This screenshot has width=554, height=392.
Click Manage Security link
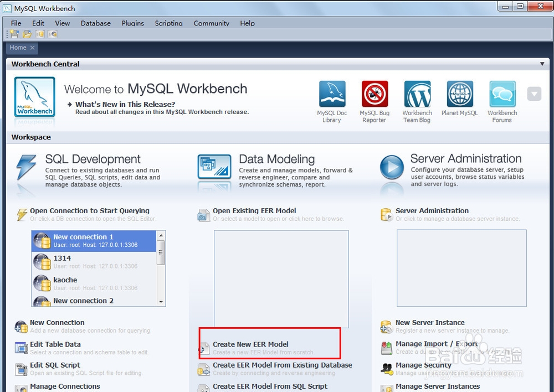pos(423,365)
